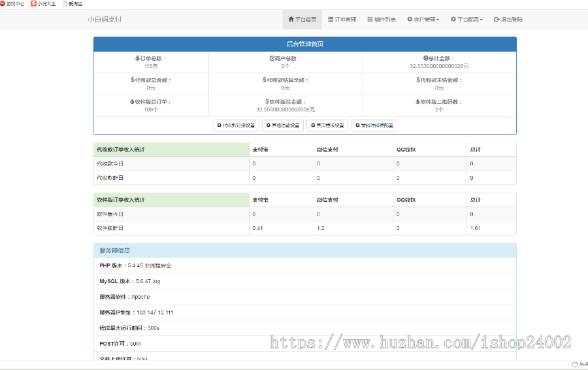Screen dimensions: 588x370
Task: Click the drop icon beside 软件版二维码数
Action: (x=417, y=102)
